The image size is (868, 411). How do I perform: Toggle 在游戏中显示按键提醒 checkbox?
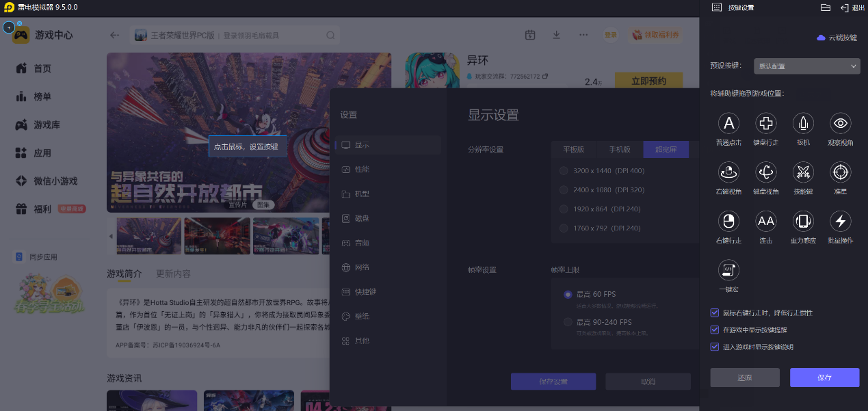point(715,330)
